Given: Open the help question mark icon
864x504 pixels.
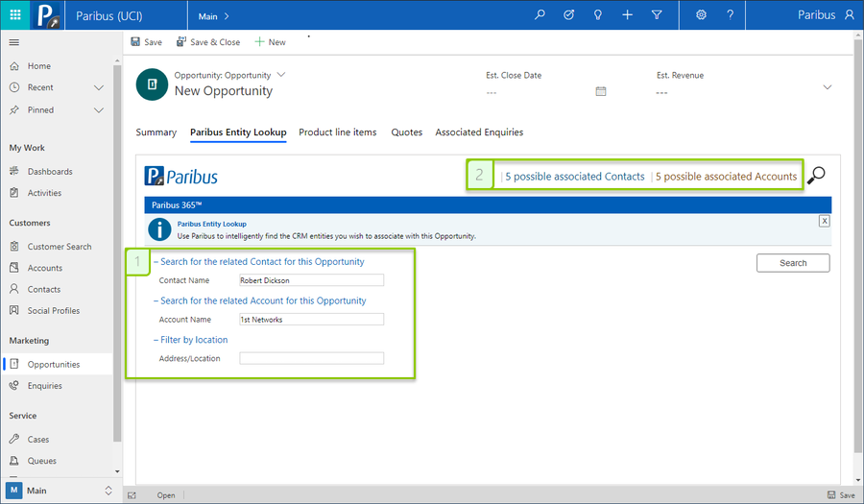Looking at the screenshot, I should point(731,14).
